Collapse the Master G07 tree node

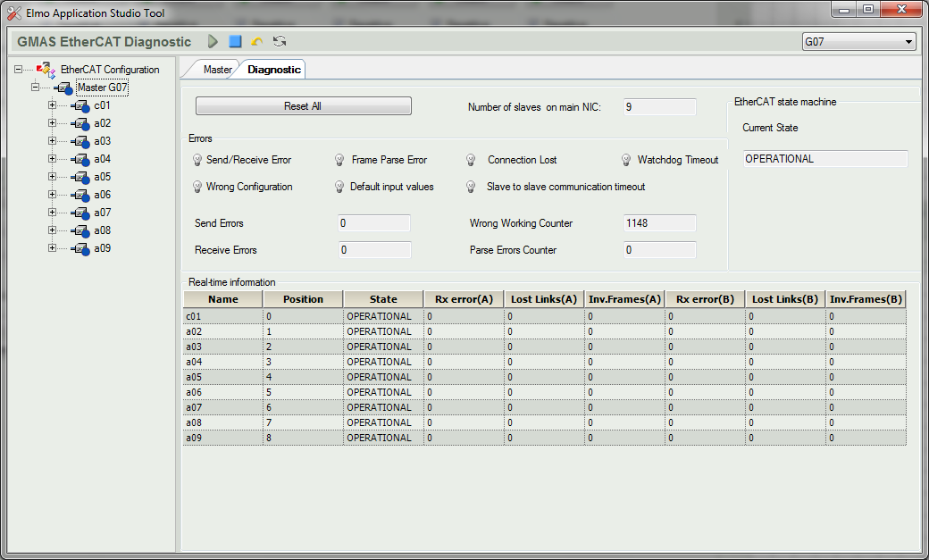pos(35,88)
